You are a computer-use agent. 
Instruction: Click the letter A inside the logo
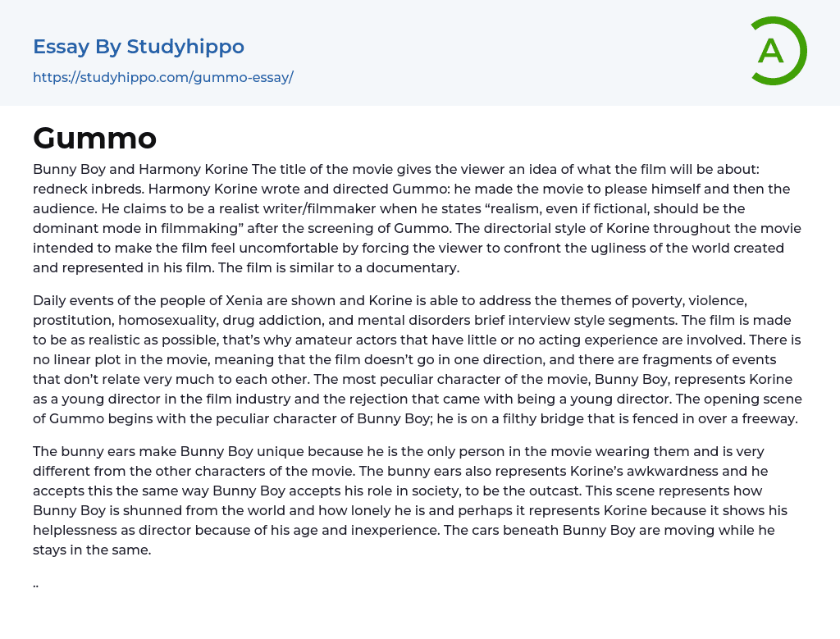tap(770, 51)
